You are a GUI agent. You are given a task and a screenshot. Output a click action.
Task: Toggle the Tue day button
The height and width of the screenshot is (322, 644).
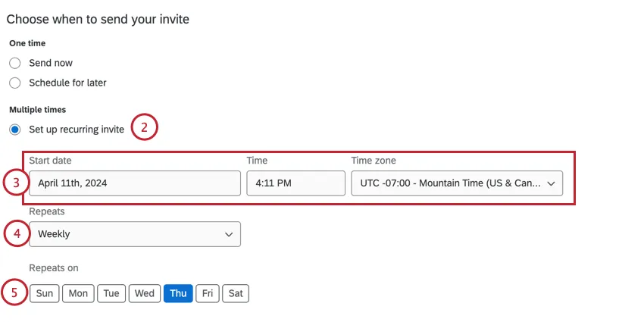point(111,293)
